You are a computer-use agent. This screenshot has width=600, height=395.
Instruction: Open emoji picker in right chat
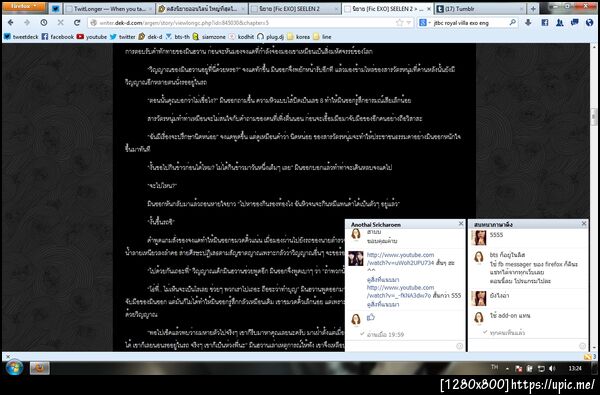tap(582, 346)
